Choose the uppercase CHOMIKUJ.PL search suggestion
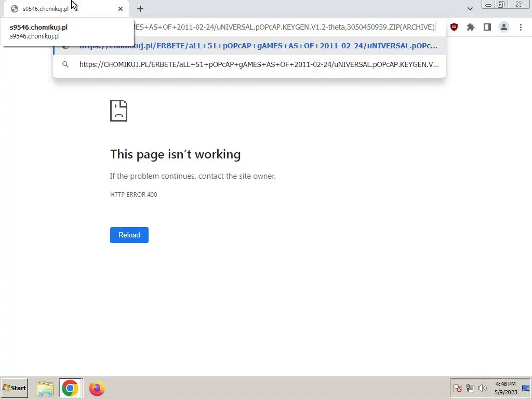532x399 pixels. pyautogui.click(x=249, y=64)
